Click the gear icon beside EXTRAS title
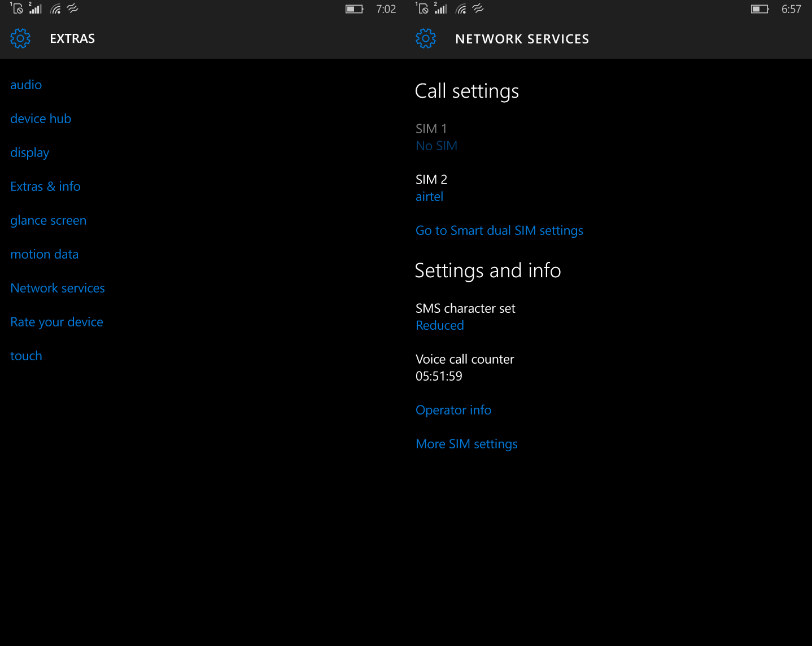812x646 pixels. [20, 38]
